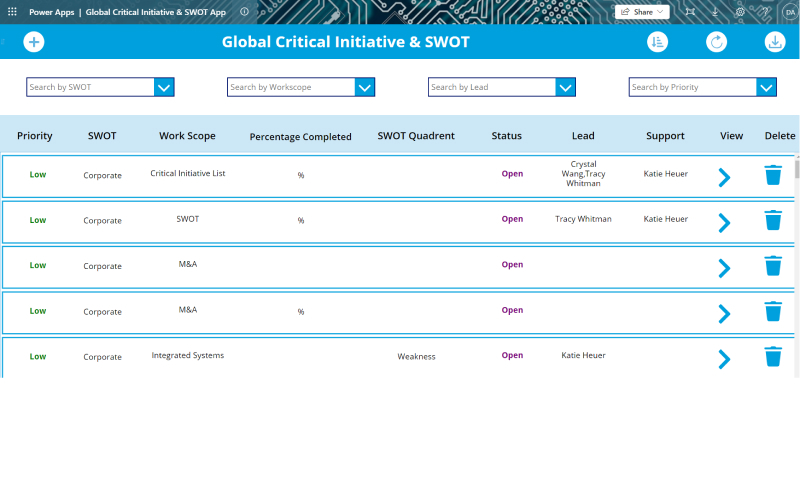Viewport: 800px width, 500px height.
Task: Click into the Search by Priority field
Action: 693,87
